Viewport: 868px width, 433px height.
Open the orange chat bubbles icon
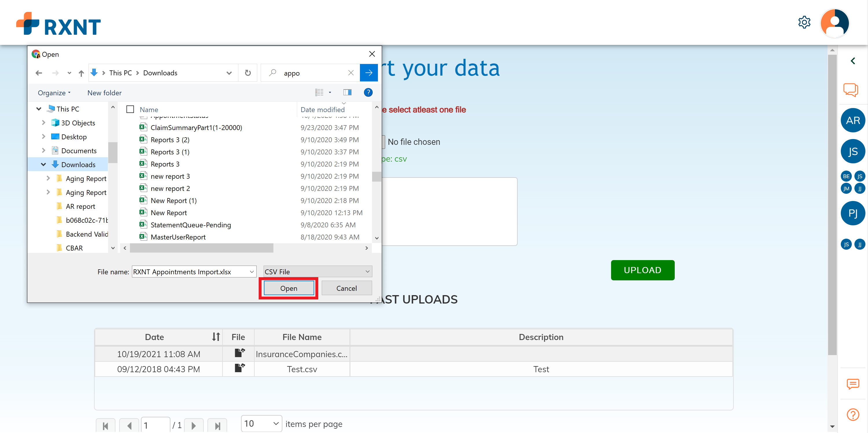(850, 90)
